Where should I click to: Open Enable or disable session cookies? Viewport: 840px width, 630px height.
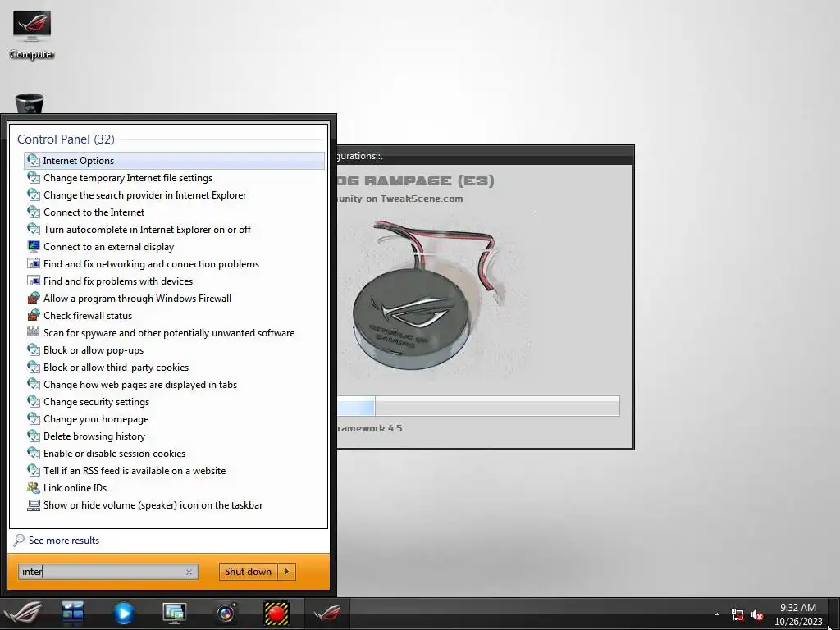174,454
